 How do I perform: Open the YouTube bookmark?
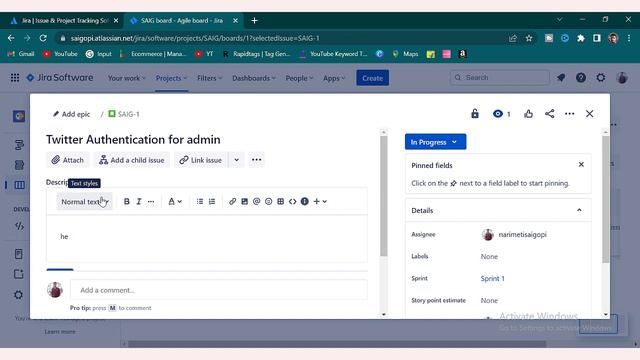coord(60,54)
